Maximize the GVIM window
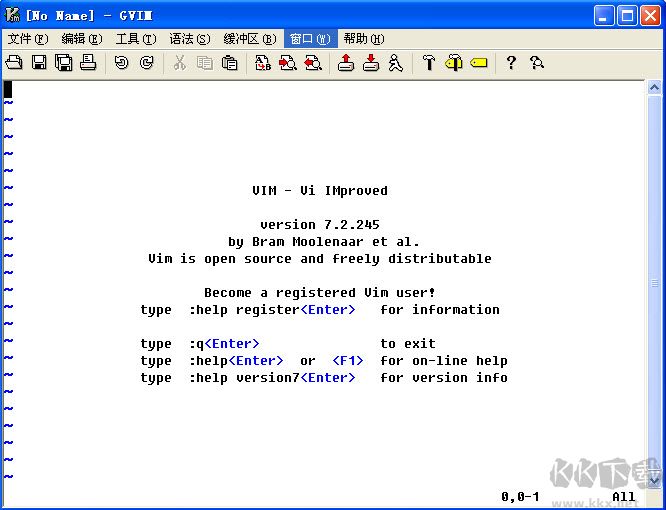Viewport: 666px width, 510px height. point(627,16)
